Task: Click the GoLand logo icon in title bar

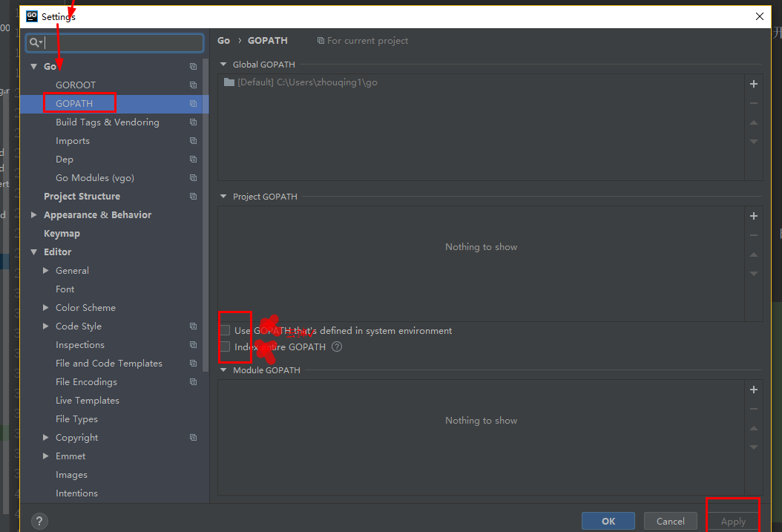Action: [32, 16]
